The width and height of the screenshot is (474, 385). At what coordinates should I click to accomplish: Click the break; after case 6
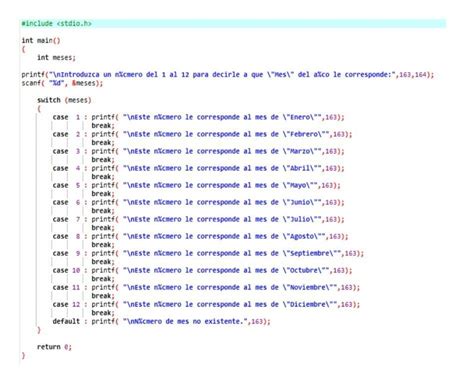pyautogui.click(x=103, y=211)
